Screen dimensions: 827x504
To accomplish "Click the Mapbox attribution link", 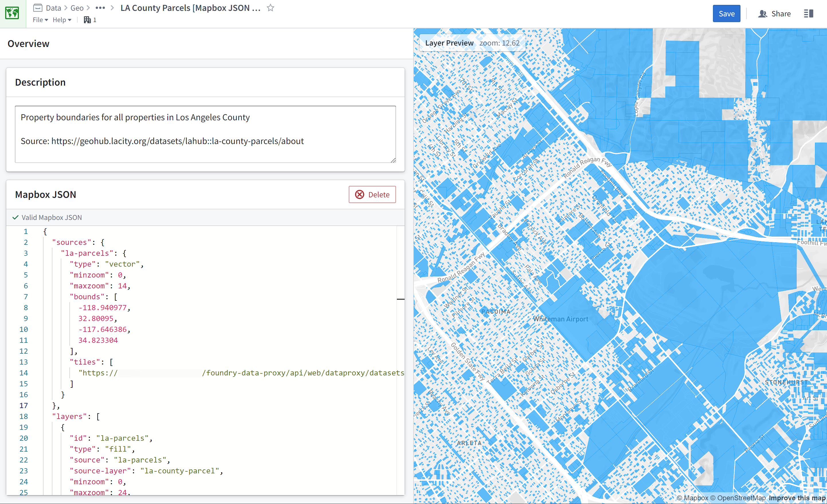I will [x=692, y=498].
